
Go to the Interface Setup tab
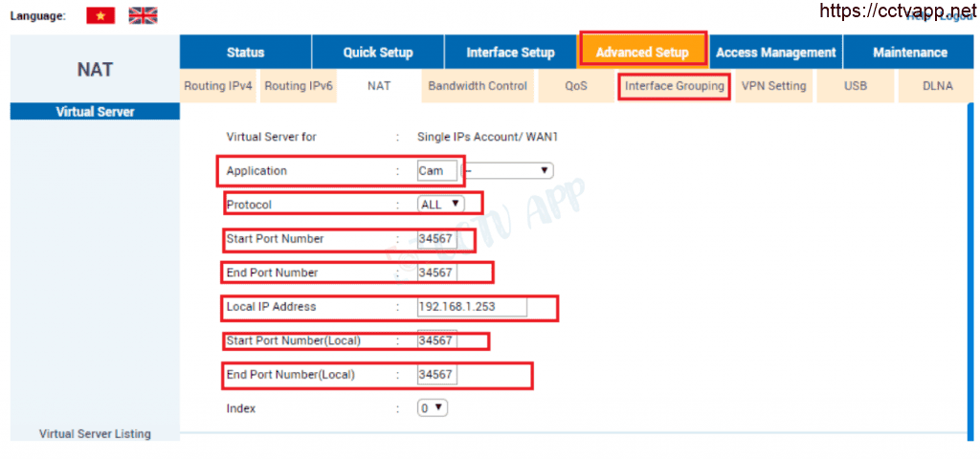point(510,53)
